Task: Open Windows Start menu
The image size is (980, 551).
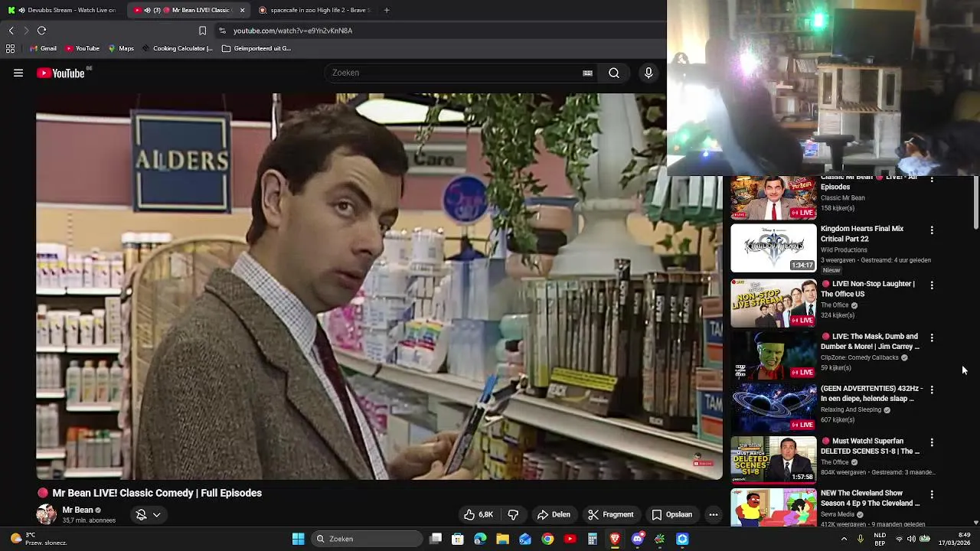Action: pos(298,539)
